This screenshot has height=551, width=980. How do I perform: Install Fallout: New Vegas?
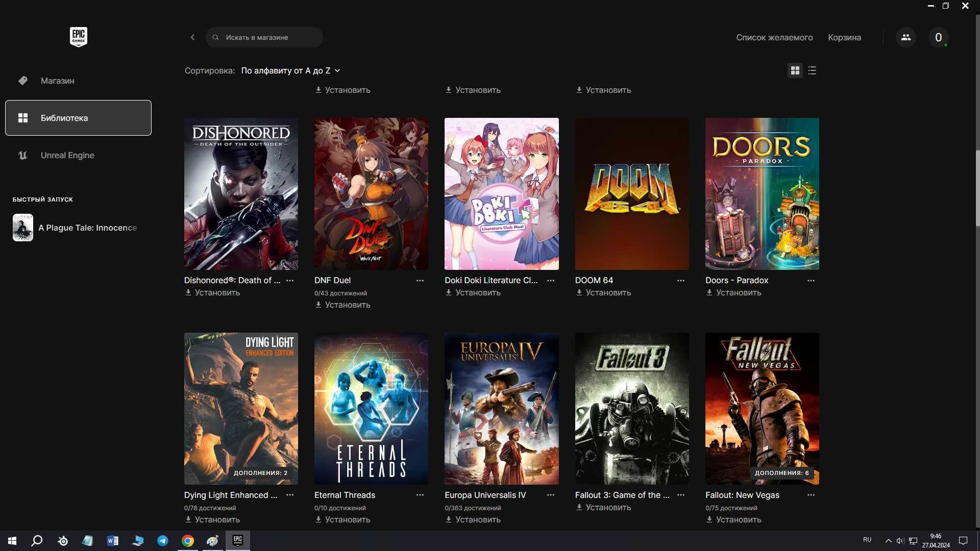click(733, 520)
